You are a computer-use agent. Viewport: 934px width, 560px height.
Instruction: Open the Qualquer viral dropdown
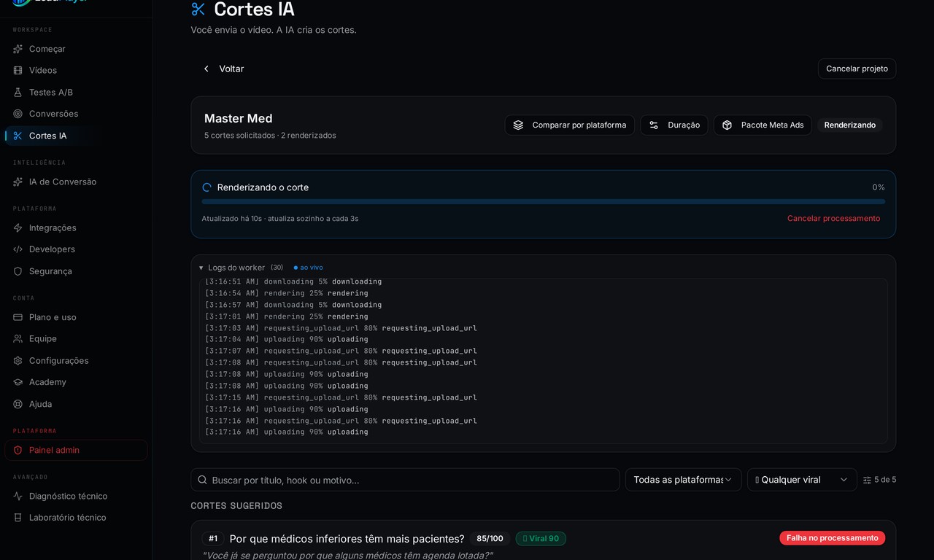[802, 480]
